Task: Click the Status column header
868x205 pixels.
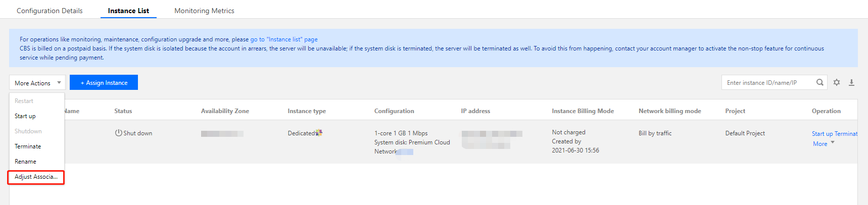Action: pyautogui.click(x=123, y=111)
